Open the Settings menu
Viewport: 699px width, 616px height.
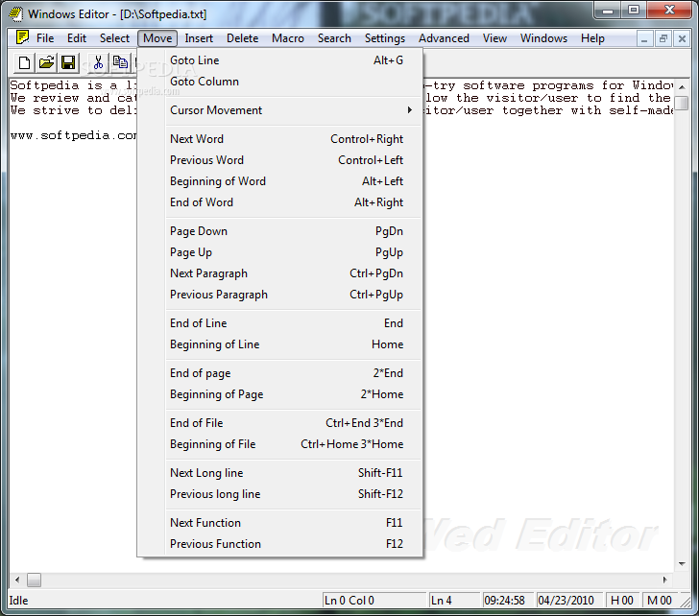point(385,38)
